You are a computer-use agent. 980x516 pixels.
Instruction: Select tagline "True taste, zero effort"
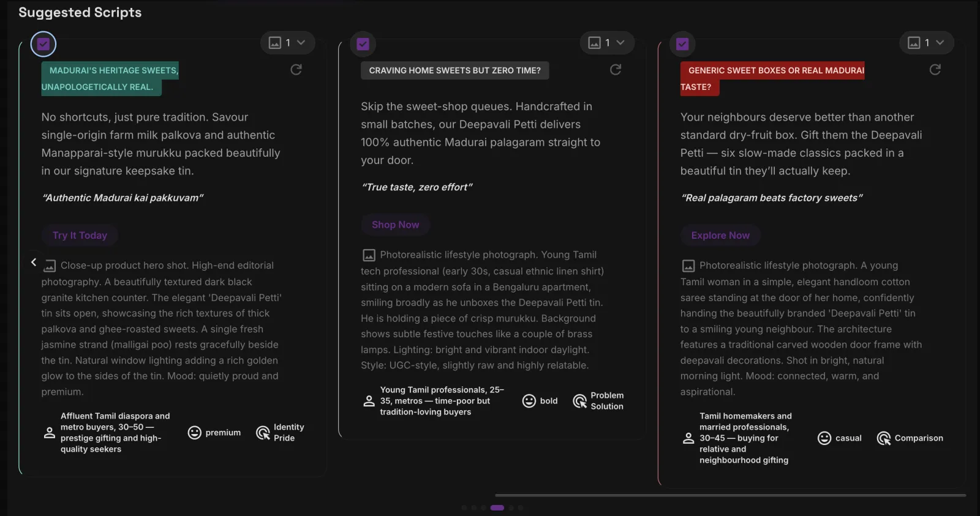pyautogui.click(x=417, y=187)
